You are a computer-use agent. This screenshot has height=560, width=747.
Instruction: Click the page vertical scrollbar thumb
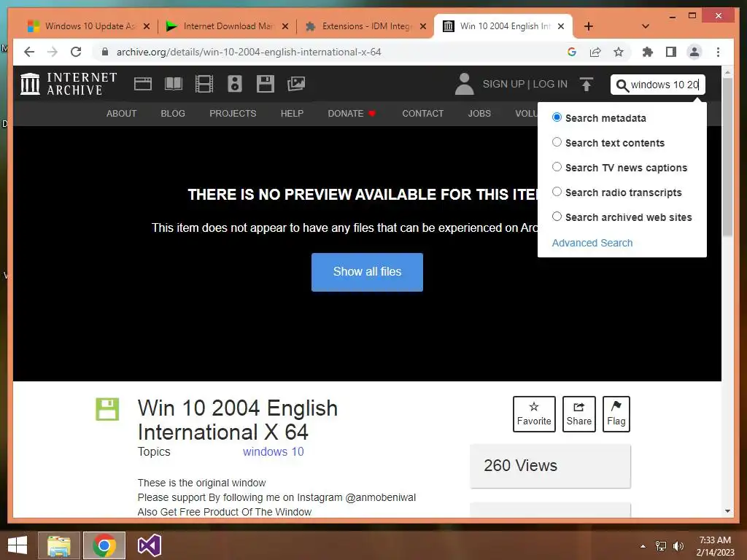pyautogui.click(x=727, y=157)
